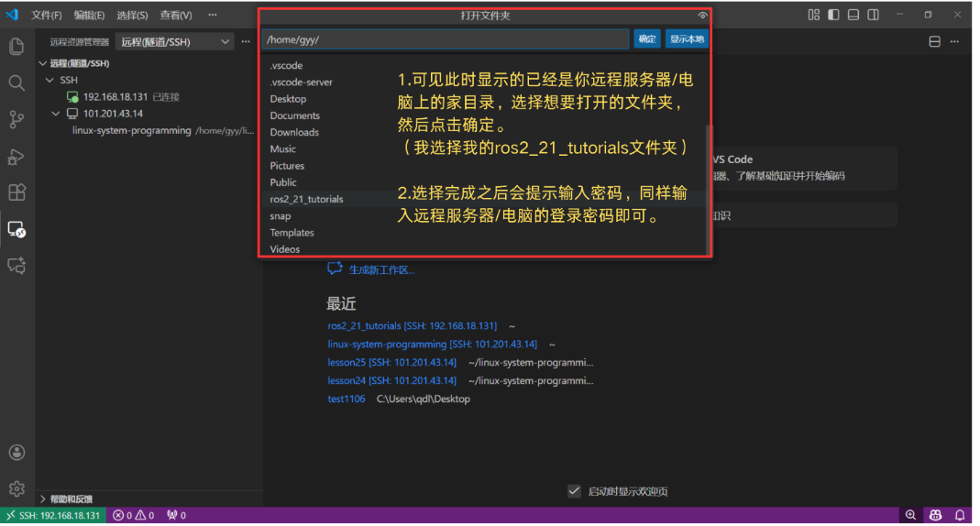Select the snap folder
980x526 pixels.
(x=280, y=216)
